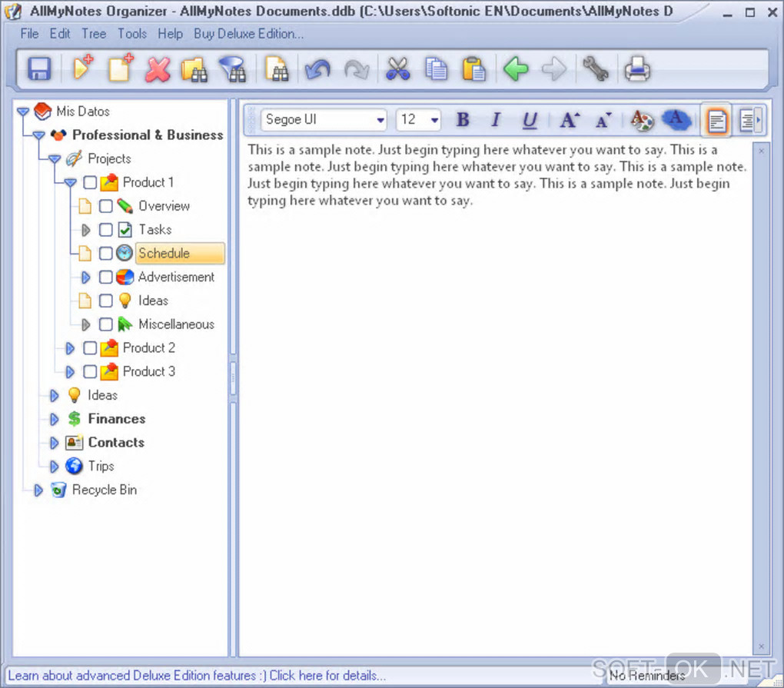Check the Overview checkbox
The image size is (784, 688).
(105, 206)
